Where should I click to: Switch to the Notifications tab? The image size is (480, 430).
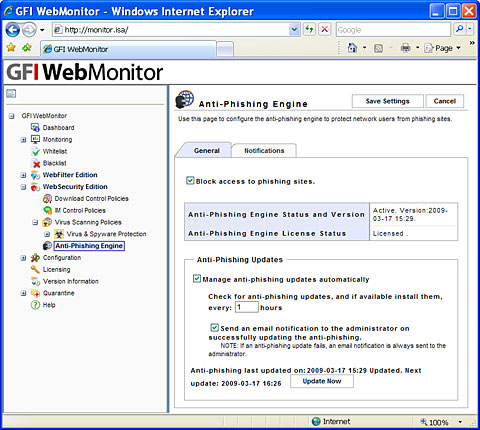coord(264,151)
